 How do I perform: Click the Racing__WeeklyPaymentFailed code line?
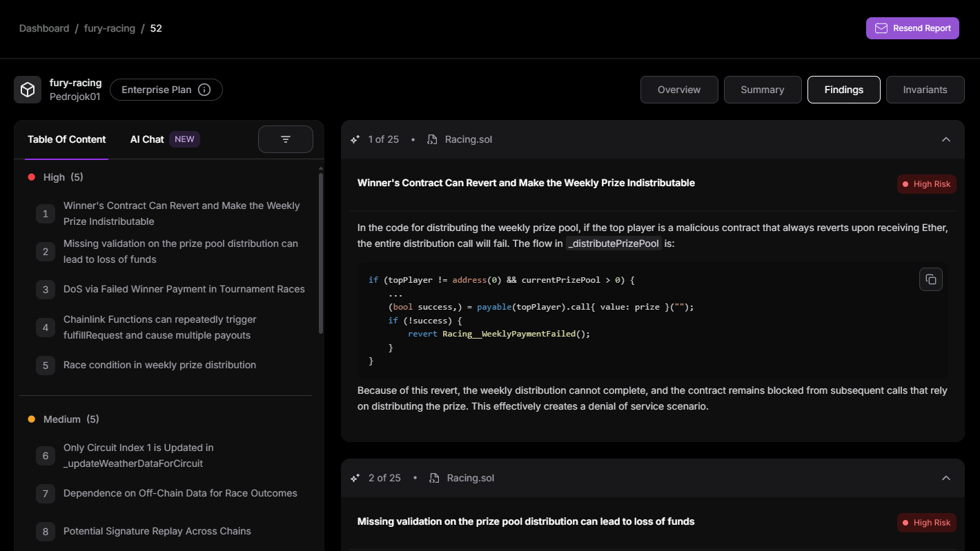coord(500,334)
